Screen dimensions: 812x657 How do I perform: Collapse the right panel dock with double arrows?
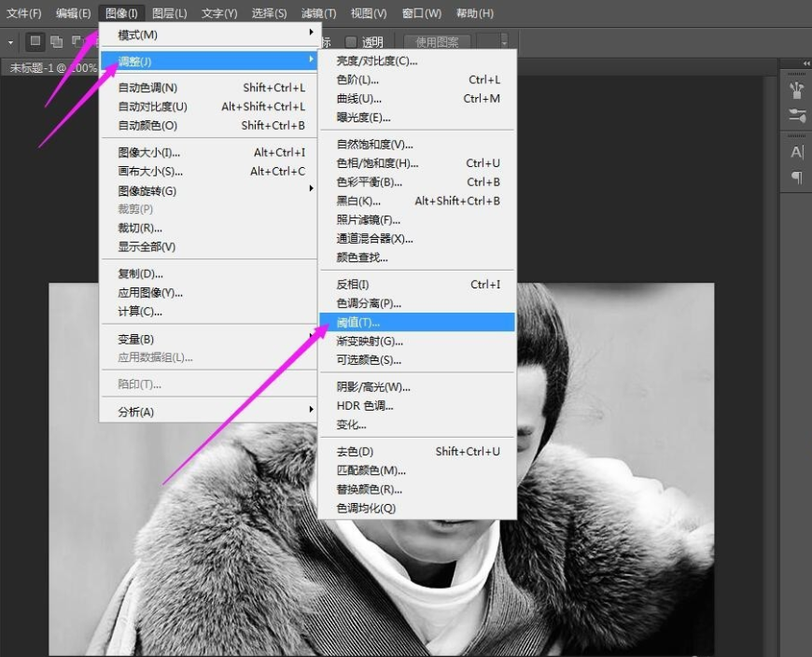(805, 63)
